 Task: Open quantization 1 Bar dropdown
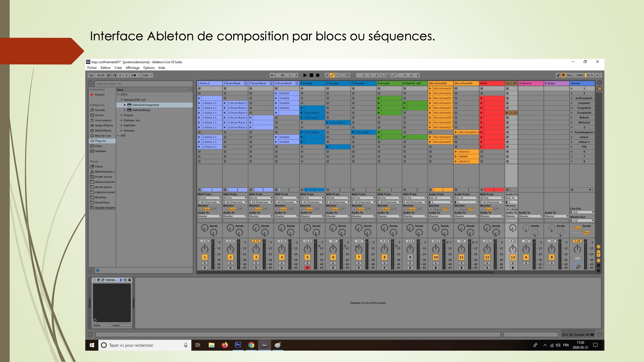(147, 75)
